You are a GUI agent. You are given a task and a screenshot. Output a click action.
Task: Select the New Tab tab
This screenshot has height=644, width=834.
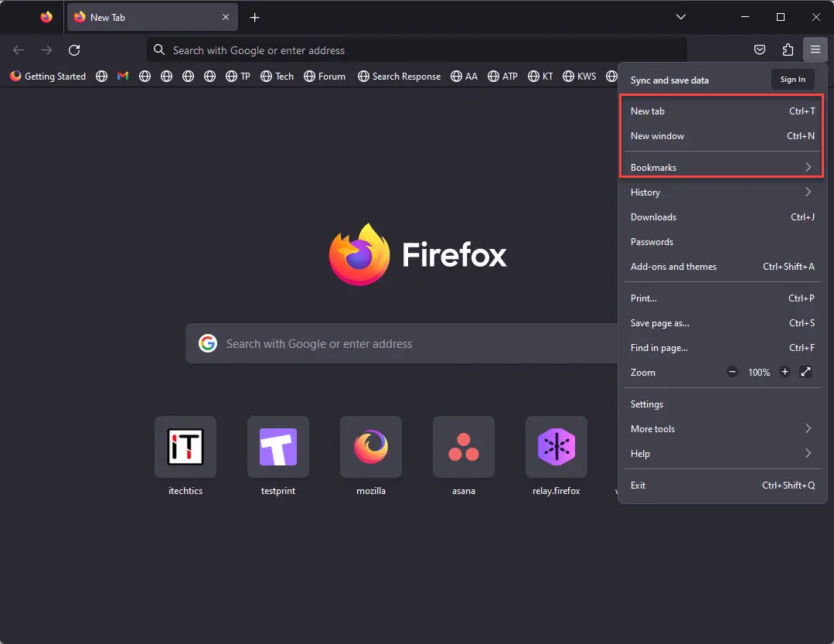tap(151, 17)
